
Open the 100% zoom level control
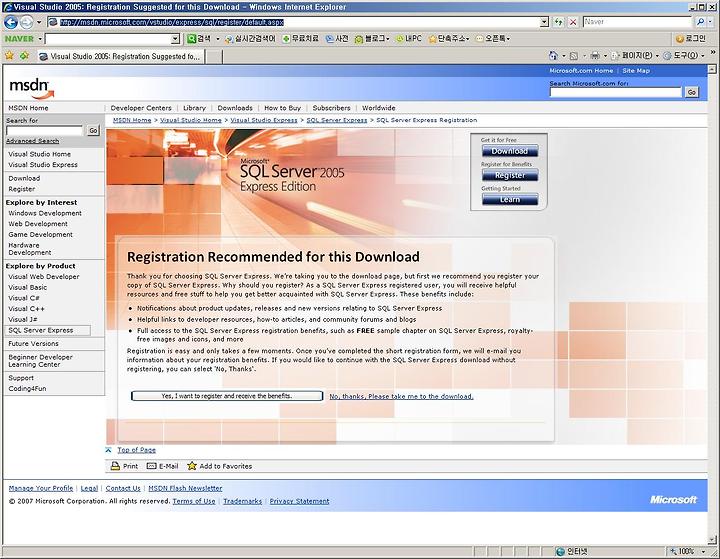point(687,551)
